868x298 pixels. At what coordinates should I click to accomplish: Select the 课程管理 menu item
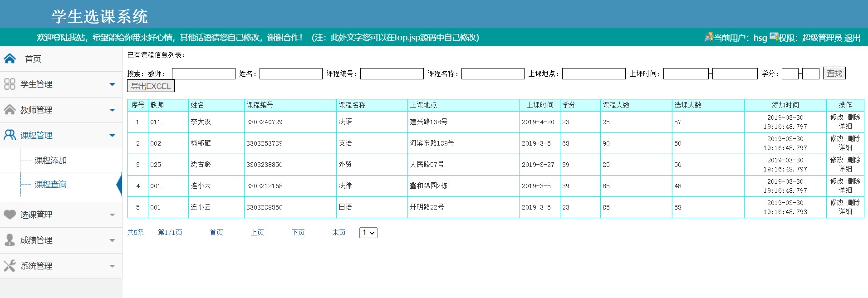coord(36,135)
